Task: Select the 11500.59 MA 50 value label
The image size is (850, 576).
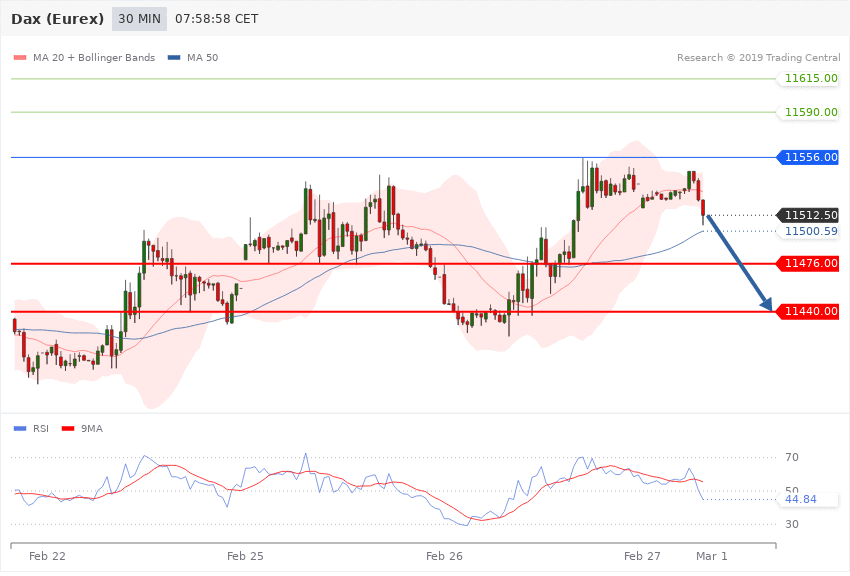Action: (x=808, y=231)
